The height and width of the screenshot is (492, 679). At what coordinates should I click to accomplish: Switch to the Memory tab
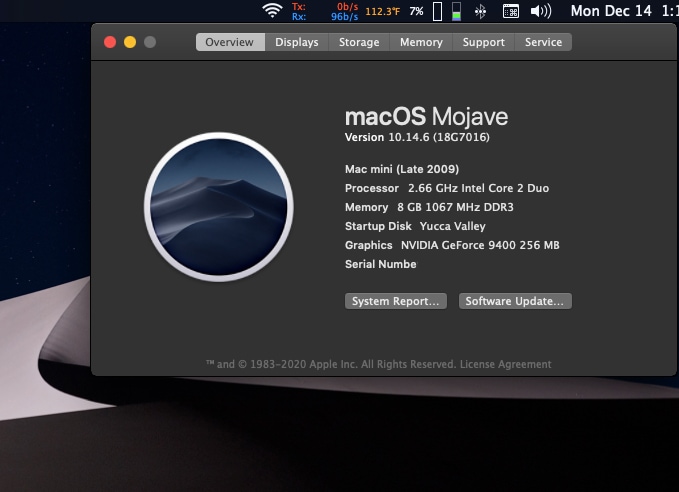pos(421,42)
